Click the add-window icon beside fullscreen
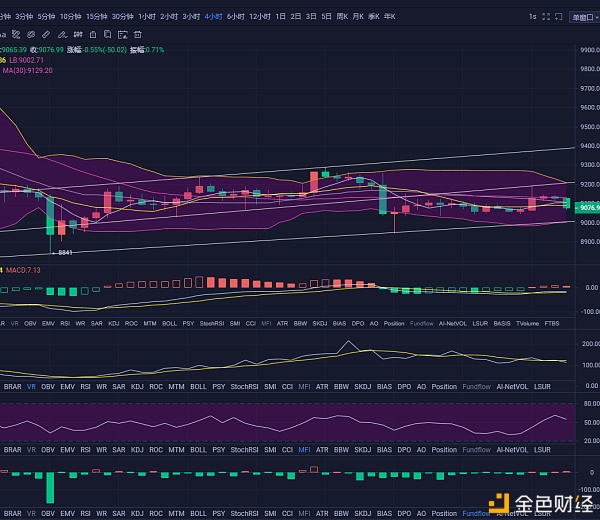This screenshot has height=520, width=600. coord(559,17)
